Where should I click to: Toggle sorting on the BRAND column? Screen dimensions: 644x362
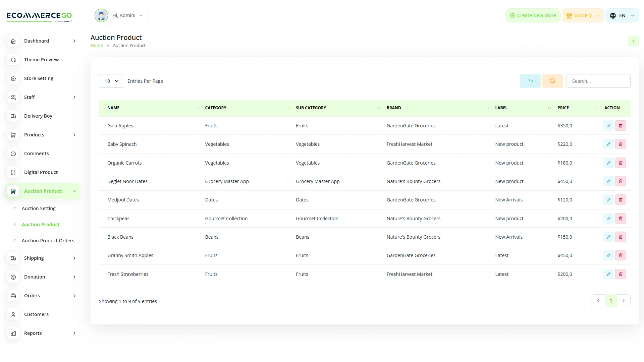[x=487, y=108]
